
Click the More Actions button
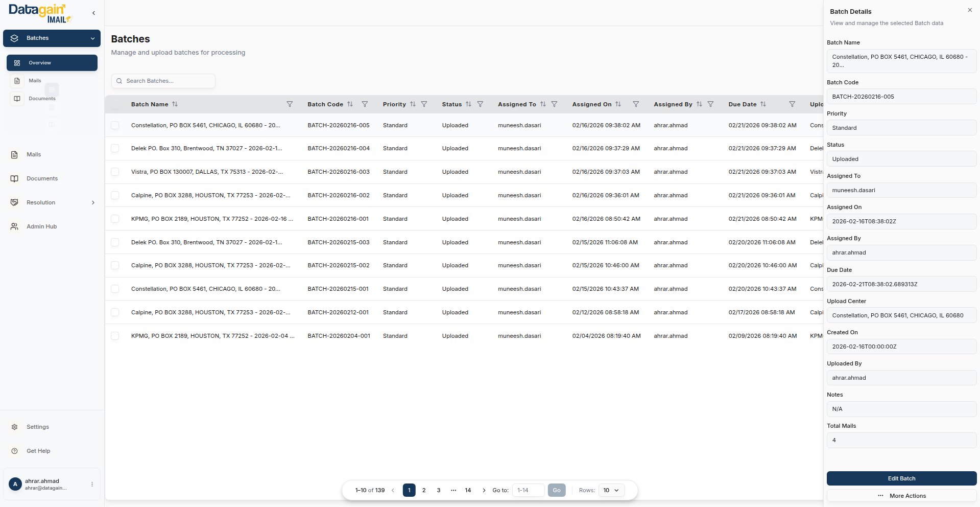click(x=901, y=496)
